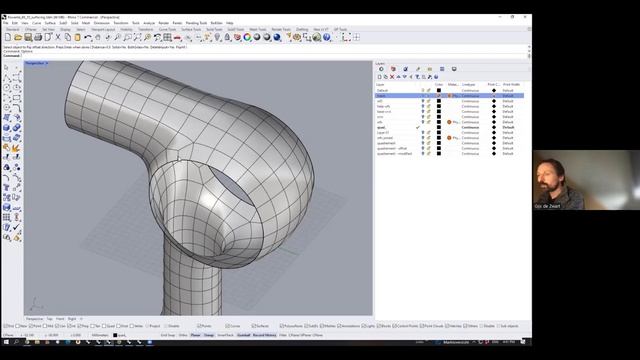The height and width of the screenshot is (360, 640).
Task: Switch to the Surface Tools toolbar tab
Action: pyautogui.click(x=191, y=29)
